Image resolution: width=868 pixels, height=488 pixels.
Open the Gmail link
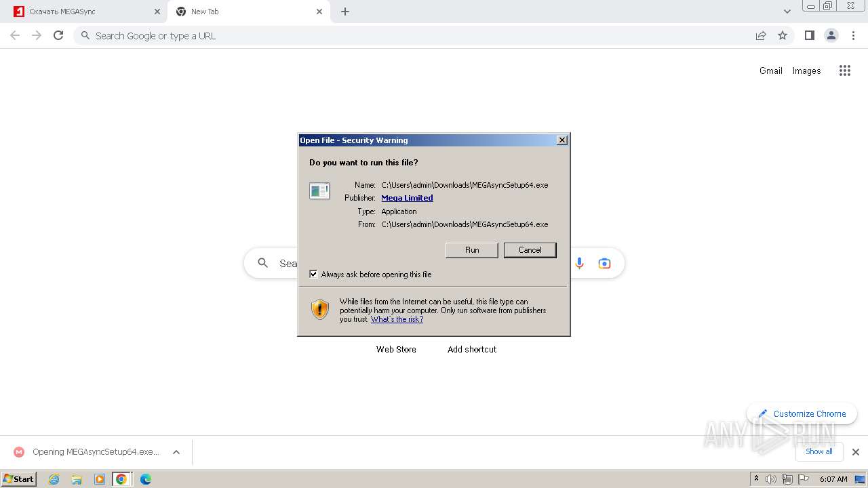[x=771, y=70]
